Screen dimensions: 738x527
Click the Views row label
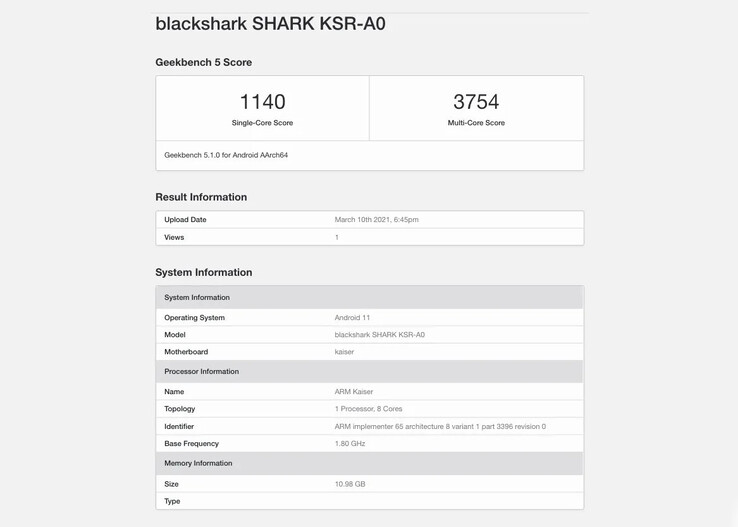[174, 237]
